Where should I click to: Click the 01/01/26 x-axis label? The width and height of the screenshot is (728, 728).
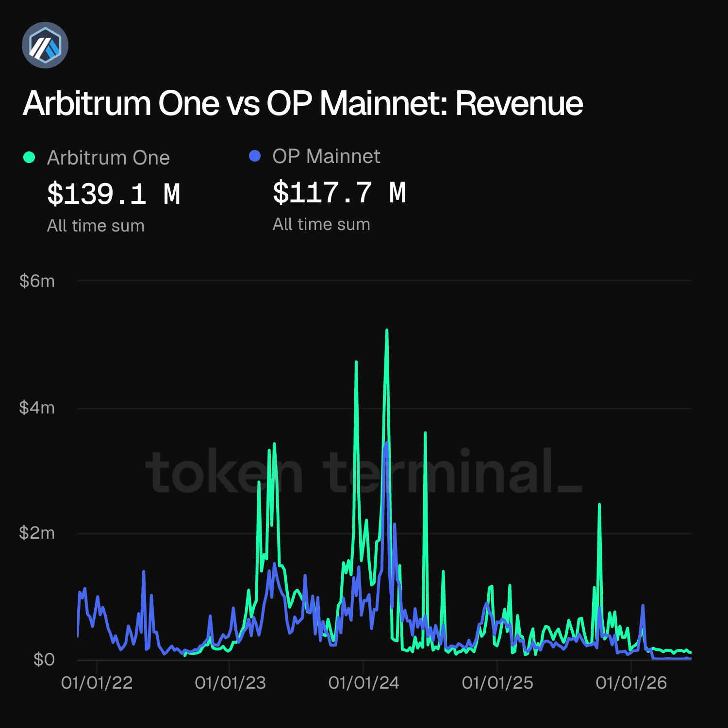pos(631,683)
